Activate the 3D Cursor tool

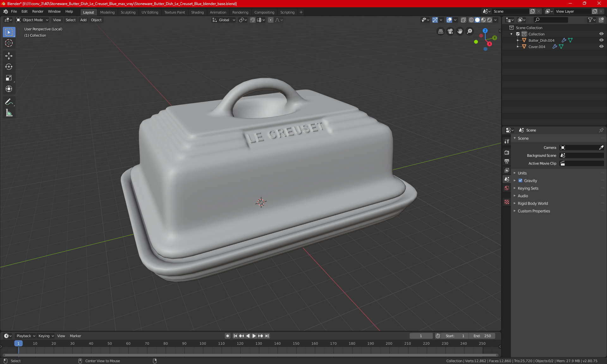tap(9, 43)
